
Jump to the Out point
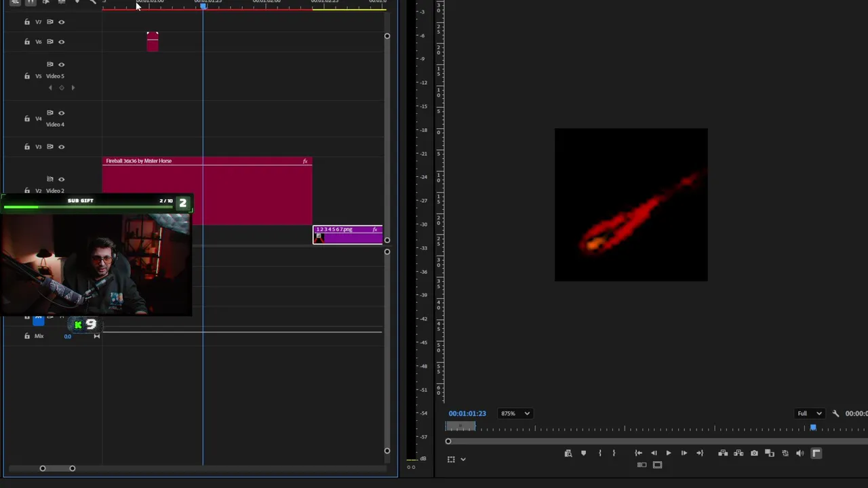click(x=700, y=453)
